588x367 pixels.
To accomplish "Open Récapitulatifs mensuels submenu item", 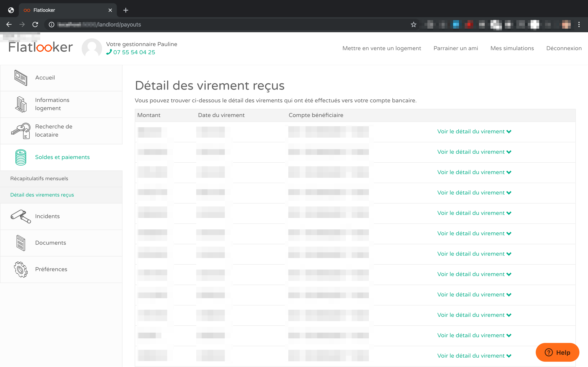I will tap(39, 178).
